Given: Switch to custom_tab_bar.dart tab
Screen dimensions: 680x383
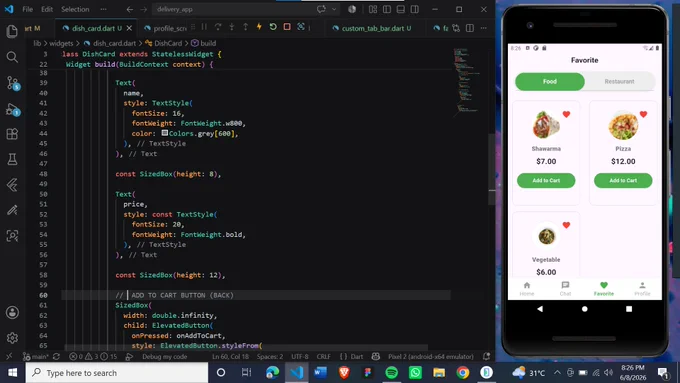Looking at the screenshot, I should tap(372, 28).
